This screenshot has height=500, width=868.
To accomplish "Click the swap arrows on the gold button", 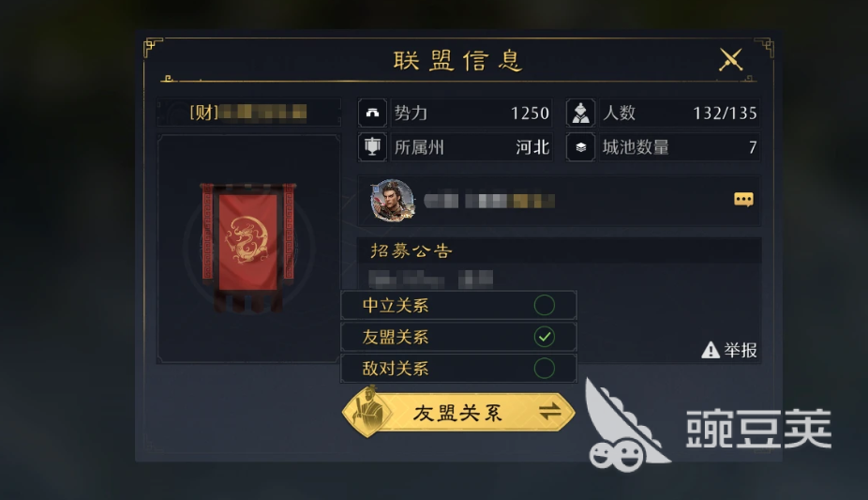I will 549,412.
